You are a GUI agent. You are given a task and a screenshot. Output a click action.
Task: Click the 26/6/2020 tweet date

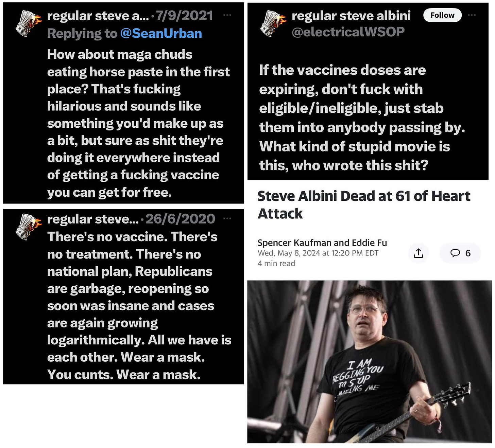180,219
